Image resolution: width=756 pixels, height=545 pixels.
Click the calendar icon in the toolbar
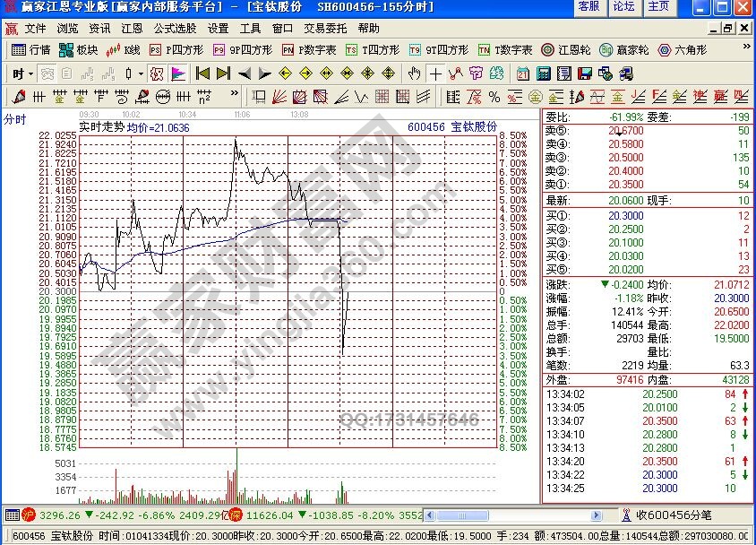pyautogui.click(x=522, y=74)
